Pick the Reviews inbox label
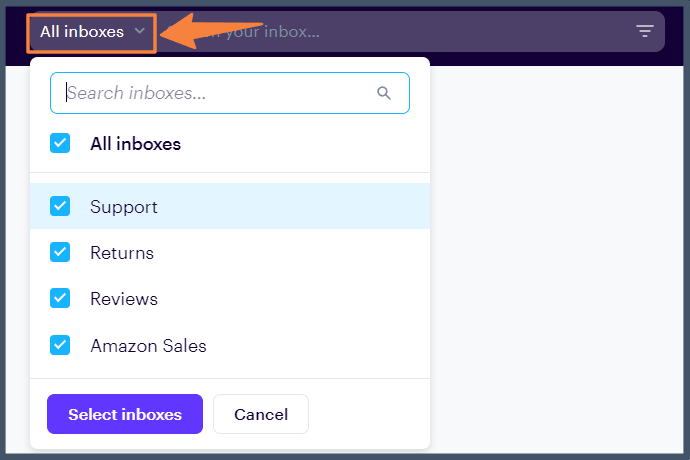 click(124, 299)
